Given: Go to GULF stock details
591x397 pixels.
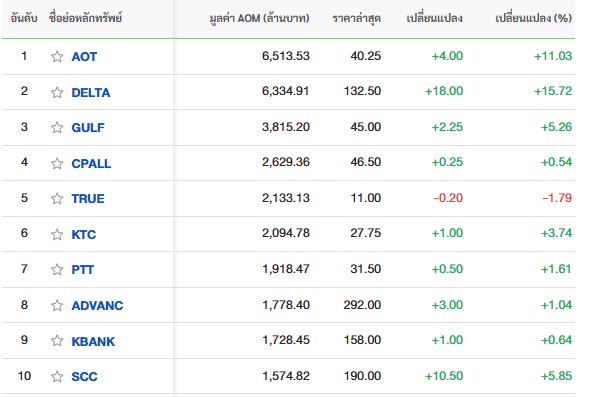Looking at the screenshot, I should coord(88,127).
